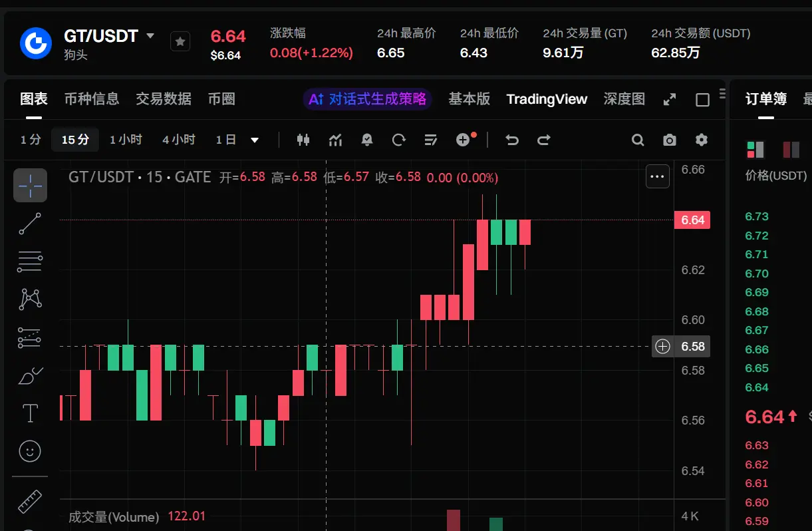
Task: Click the buy order price 6.63
Action: point(757,445)
